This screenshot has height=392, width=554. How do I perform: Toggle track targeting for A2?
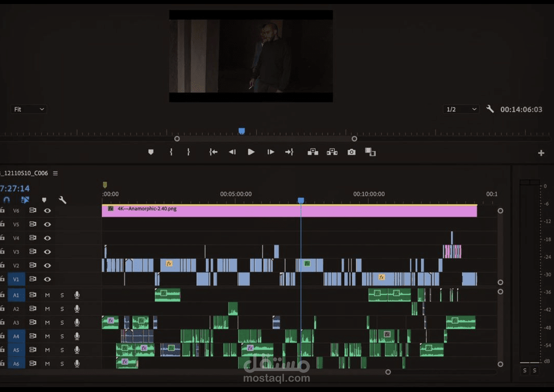coord(16,309)
